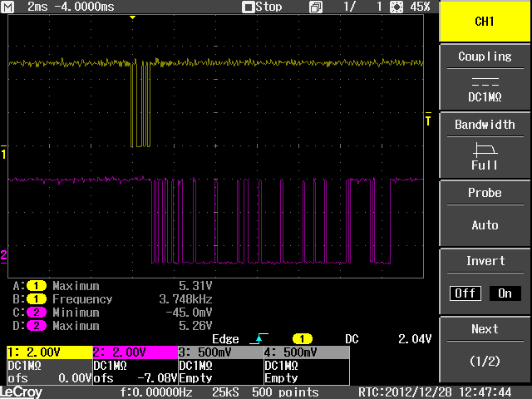Click measurement B channel 1 badge

pos(37,299)
